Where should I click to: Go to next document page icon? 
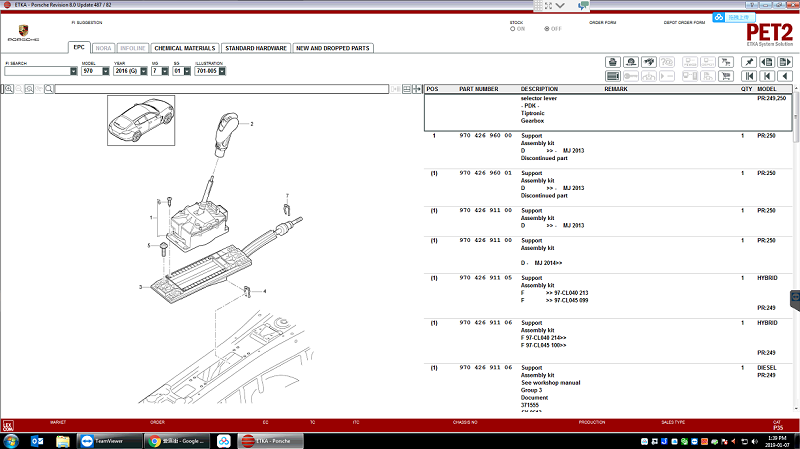click(784, 62)
